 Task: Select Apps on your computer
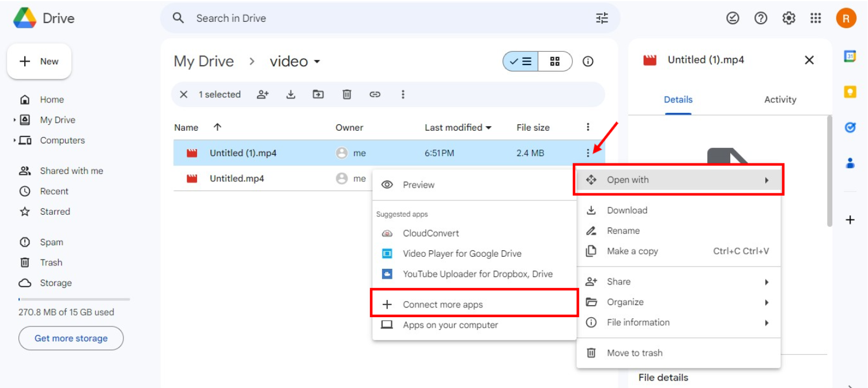coord(474,325)
